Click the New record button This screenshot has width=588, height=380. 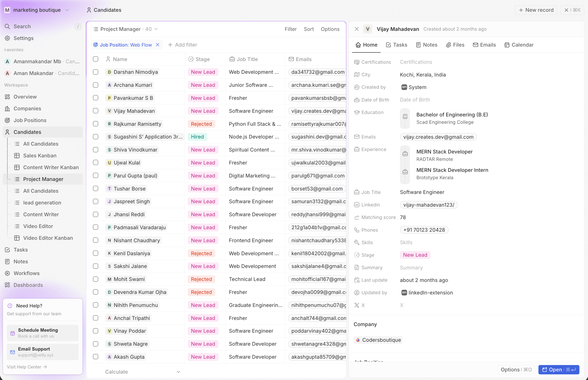point(536,10)
